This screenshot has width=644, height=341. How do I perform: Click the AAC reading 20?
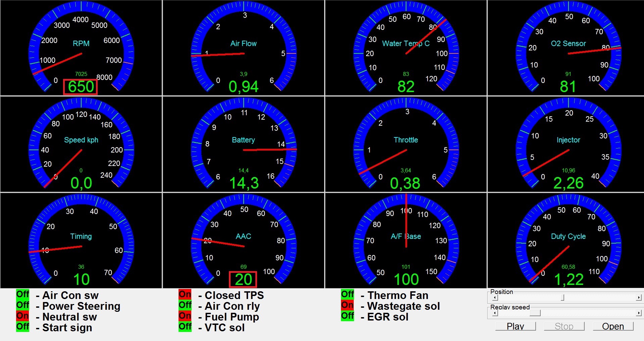(x=243, y=280)
